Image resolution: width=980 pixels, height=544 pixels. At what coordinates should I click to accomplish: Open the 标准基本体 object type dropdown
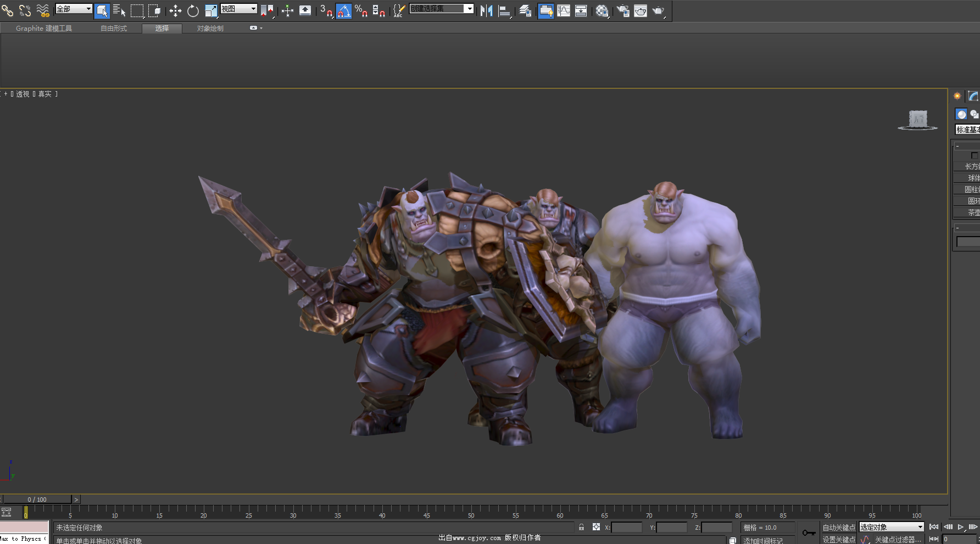[967, 130]
